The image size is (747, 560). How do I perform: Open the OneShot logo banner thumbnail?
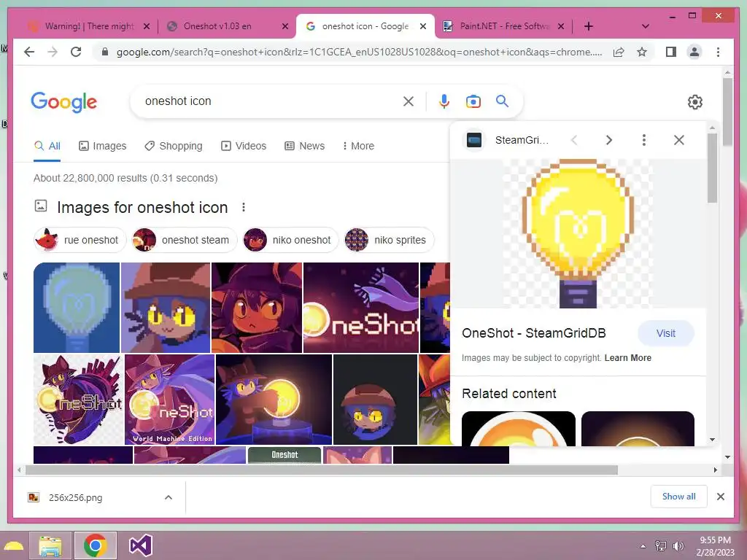point(361,308)
